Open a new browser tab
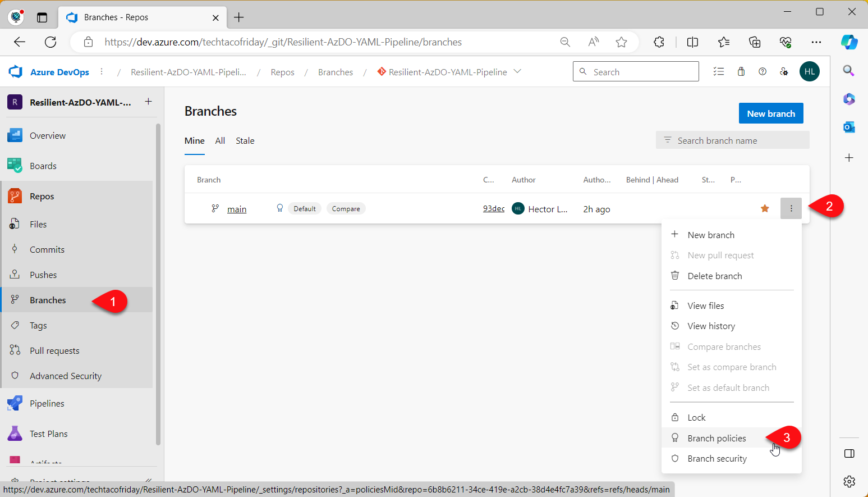868x497 pixels. coord(238,17)
